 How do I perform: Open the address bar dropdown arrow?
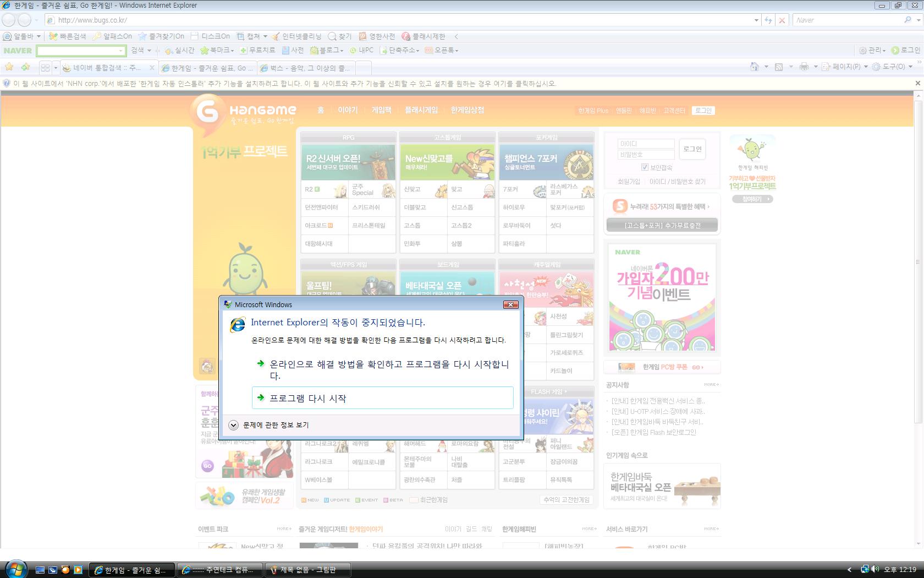pos(756,20)
